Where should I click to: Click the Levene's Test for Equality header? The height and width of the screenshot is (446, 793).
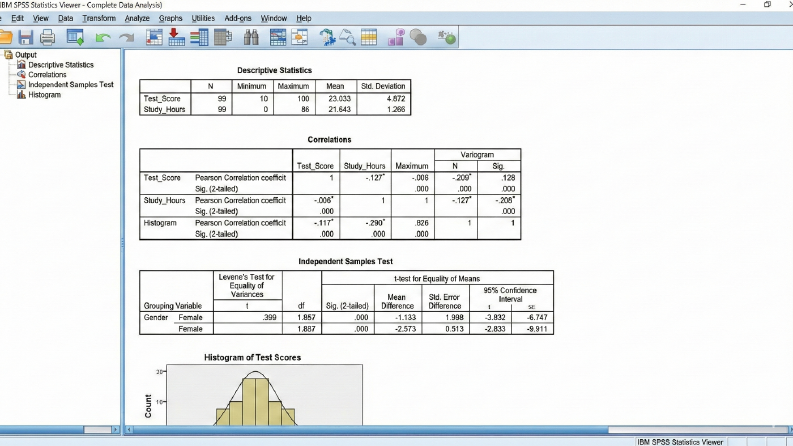[247, 286]
